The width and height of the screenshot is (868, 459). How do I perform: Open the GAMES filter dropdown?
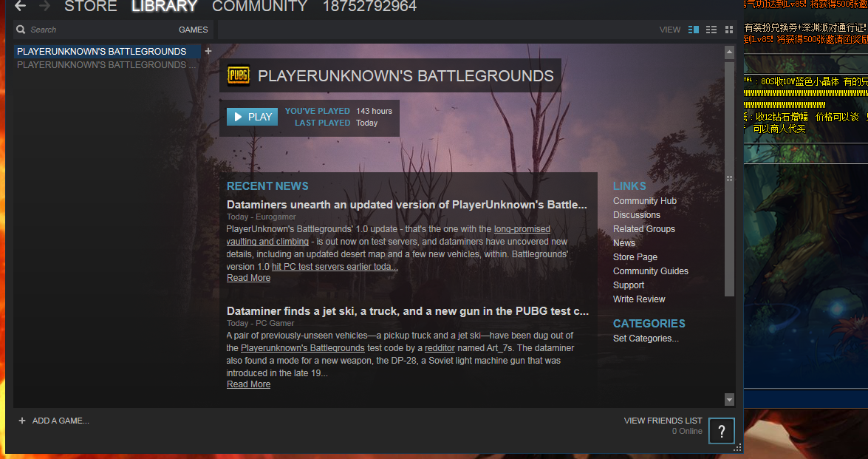[194, 30]
